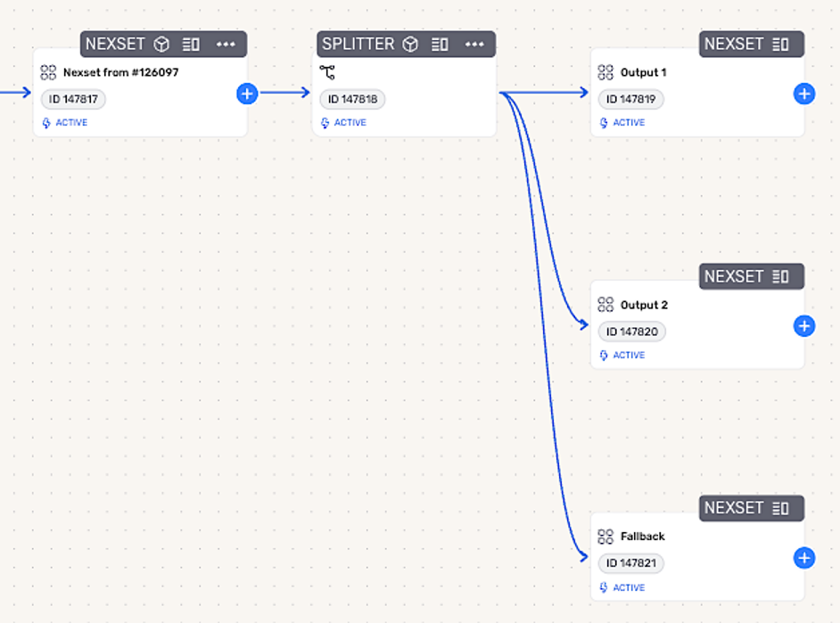Screen dimensions: 840x623
Task: Click the list icon on the first NEXSET header
Action: [191, 44]
